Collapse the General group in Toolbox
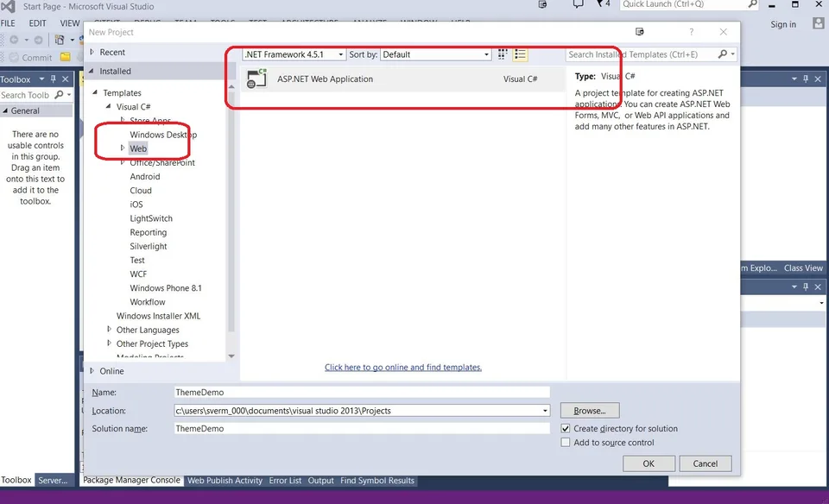Screen dimensions: 829x504 [5, 110]
